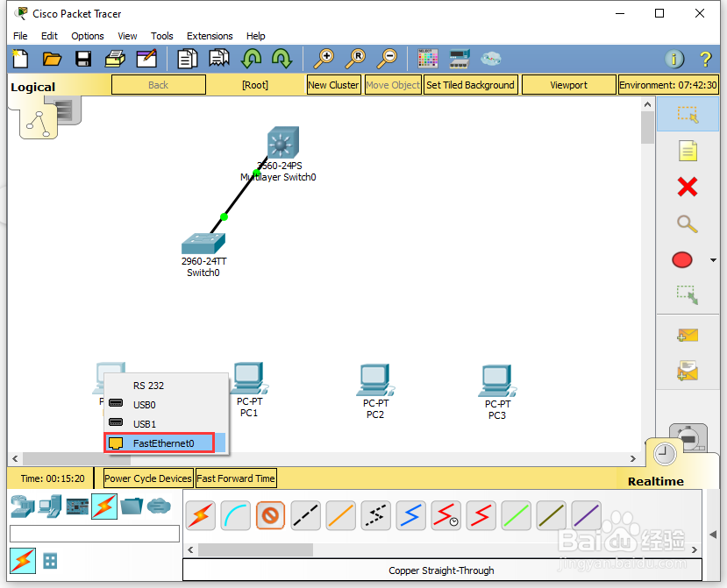
Task: Choose the red ellipse drawing tool
Action: 682,260
